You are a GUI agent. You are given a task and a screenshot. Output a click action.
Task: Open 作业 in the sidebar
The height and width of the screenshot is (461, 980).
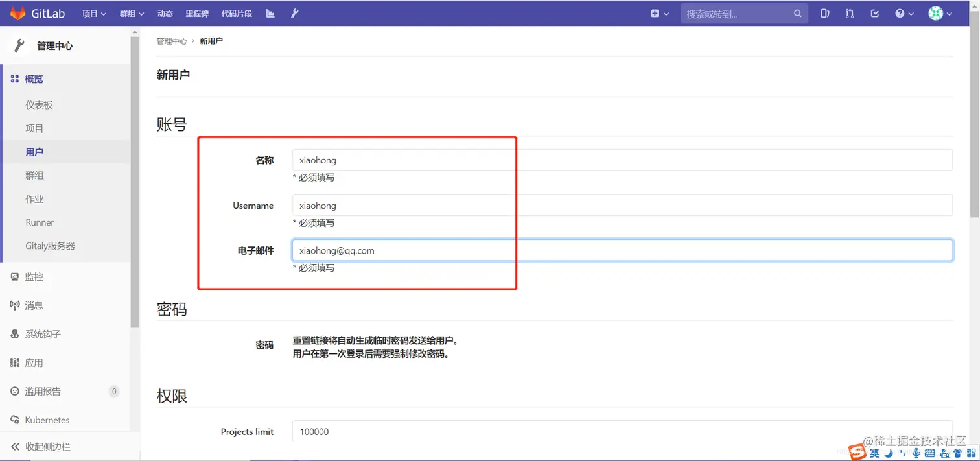34,199
